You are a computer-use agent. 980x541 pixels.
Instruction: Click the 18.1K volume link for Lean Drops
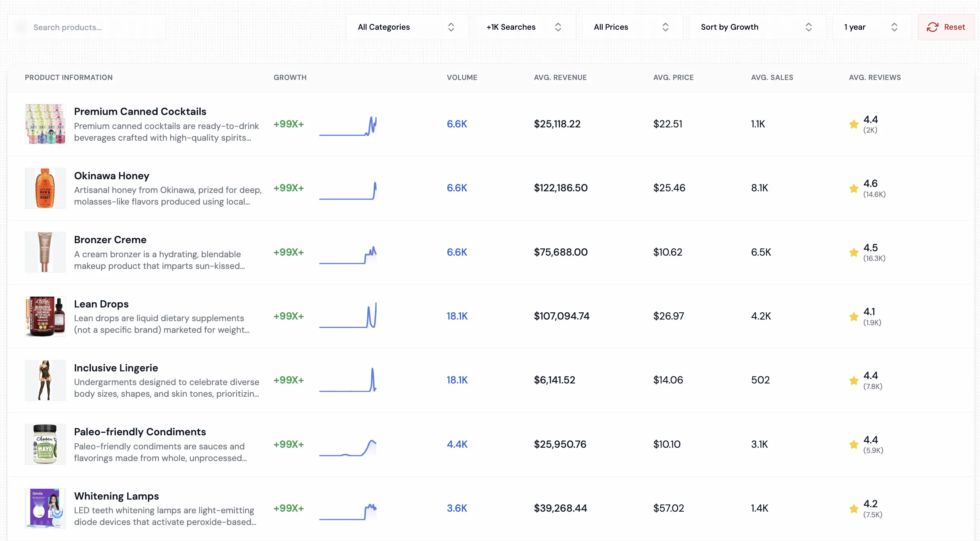(x=457, y=316)
